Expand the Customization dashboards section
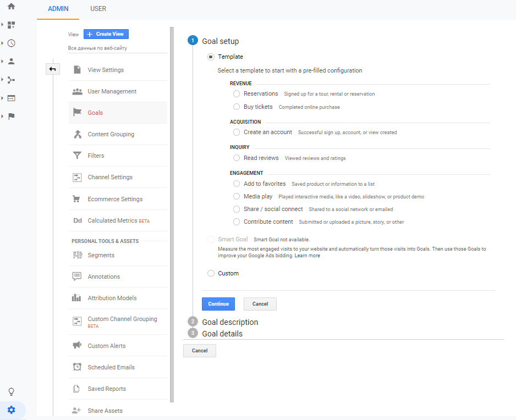Screen dimensions: 516x420 click(11, 25)
